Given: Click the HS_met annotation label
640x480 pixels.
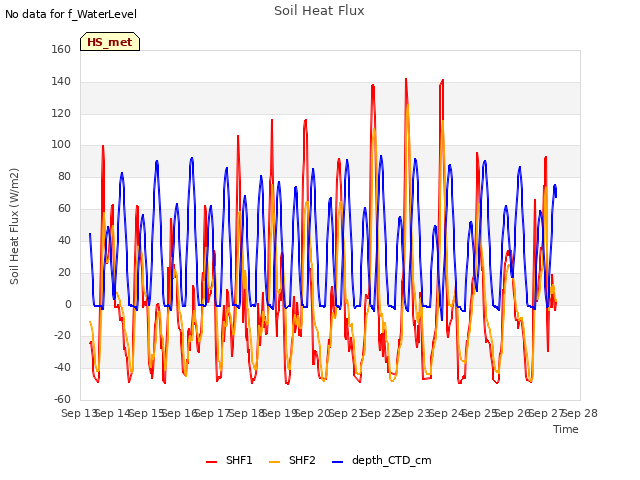Looking at the screenshot, I should point(110,42).
